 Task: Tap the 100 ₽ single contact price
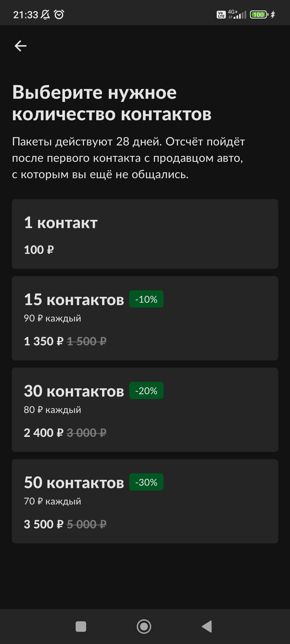click(39, 250)
